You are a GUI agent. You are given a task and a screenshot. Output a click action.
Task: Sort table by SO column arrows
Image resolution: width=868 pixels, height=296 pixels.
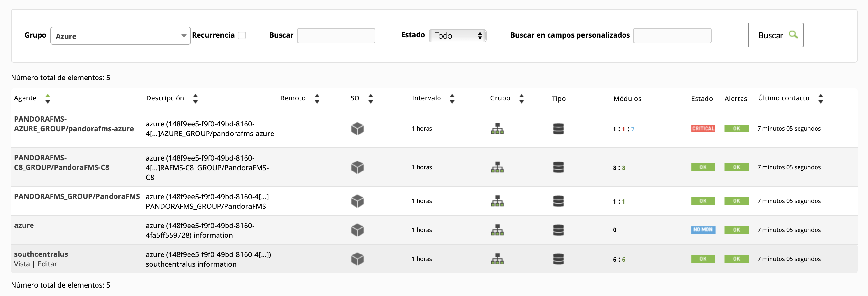(371, 98)
